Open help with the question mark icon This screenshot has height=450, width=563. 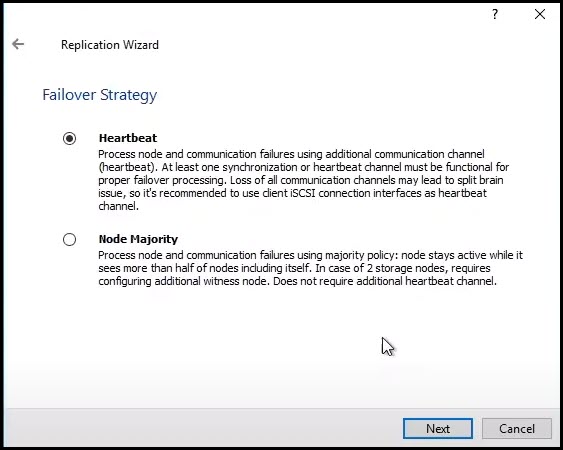tap(495, 14)
